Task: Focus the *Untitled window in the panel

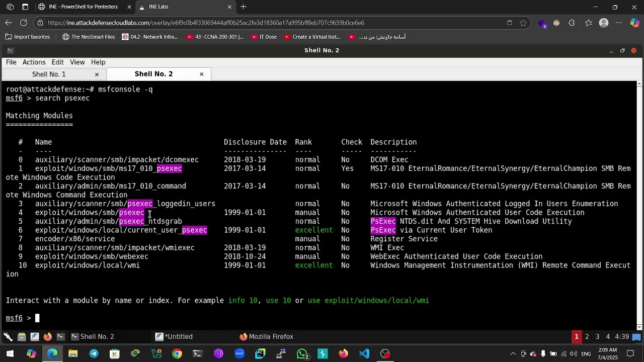Action: [x=174, y=337]
